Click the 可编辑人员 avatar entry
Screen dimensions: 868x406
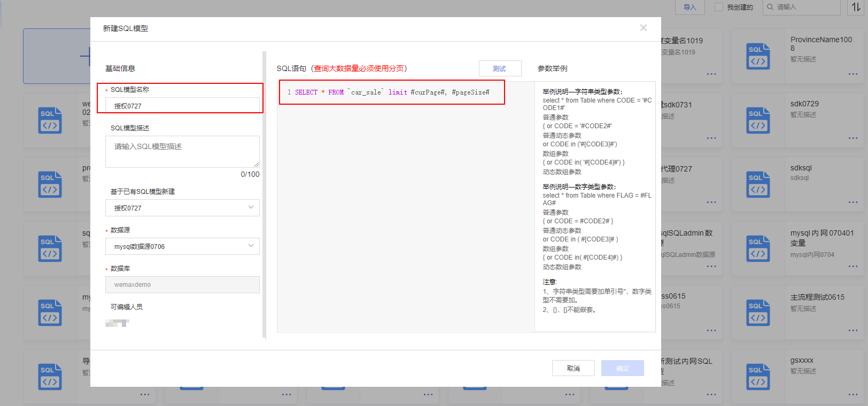(x=117, y=323)
